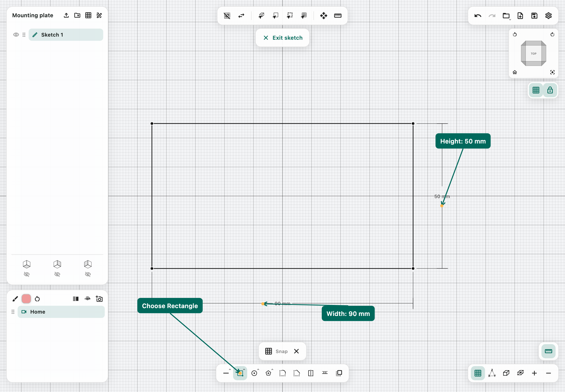The height and width of the screenshot is (392, 565).
Task: Zoom in with plus button
Action: tap(534, 373)
